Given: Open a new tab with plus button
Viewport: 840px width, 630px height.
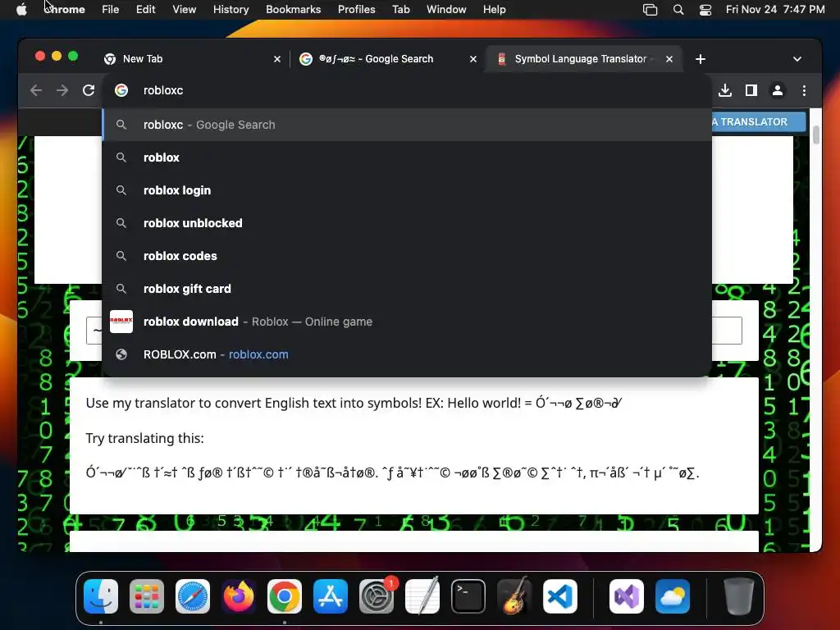Looking at the screenshot, I should [x=701, y=59].
